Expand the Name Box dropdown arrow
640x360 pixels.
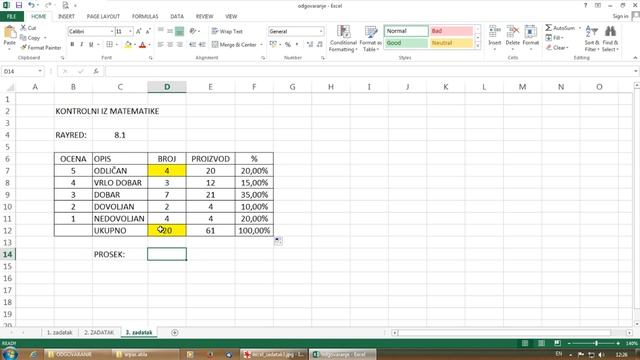pos(40,71)
